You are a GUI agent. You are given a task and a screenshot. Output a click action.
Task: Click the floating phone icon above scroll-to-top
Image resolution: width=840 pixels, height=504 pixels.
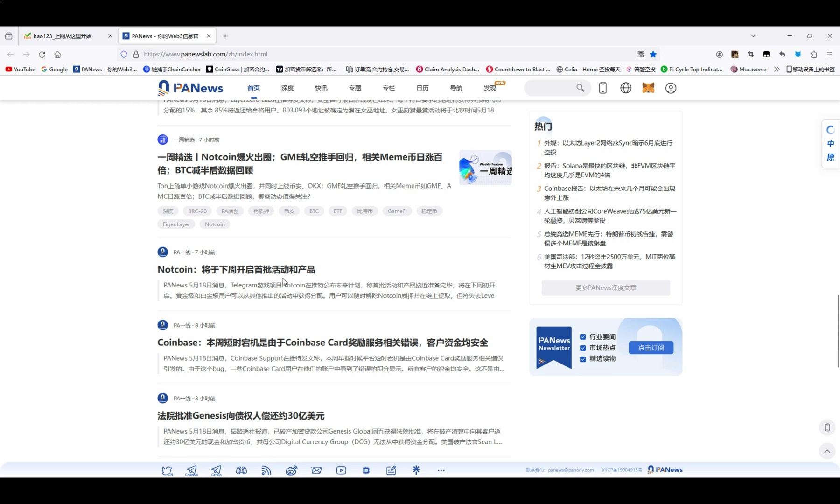click(827, 427)
